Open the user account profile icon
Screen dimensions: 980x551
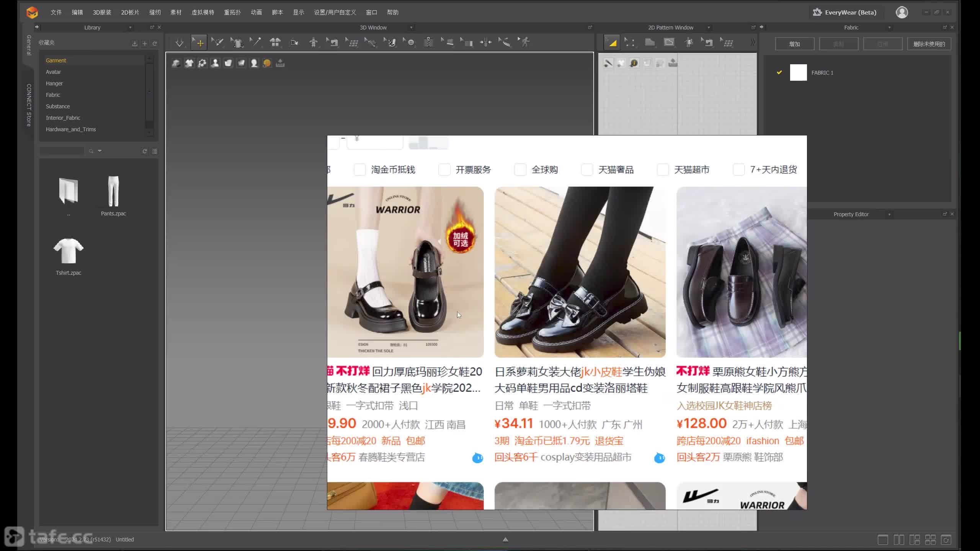902,12
